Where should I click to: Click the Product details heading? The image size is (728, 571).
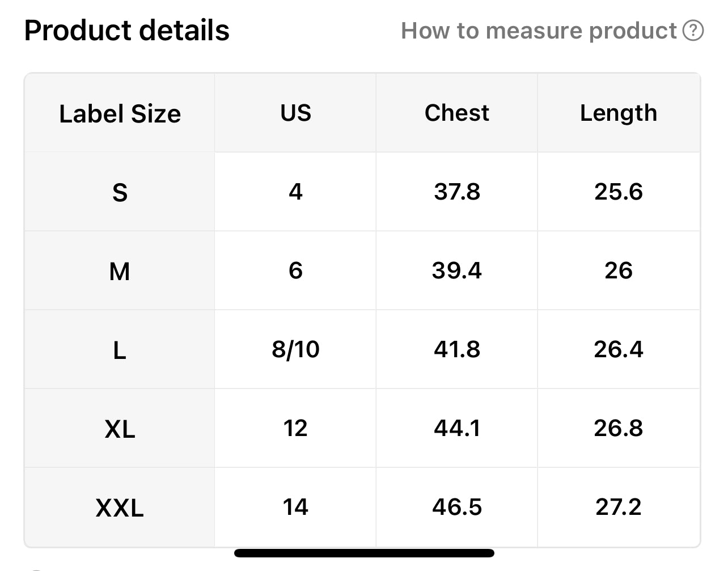pos(127,31)
